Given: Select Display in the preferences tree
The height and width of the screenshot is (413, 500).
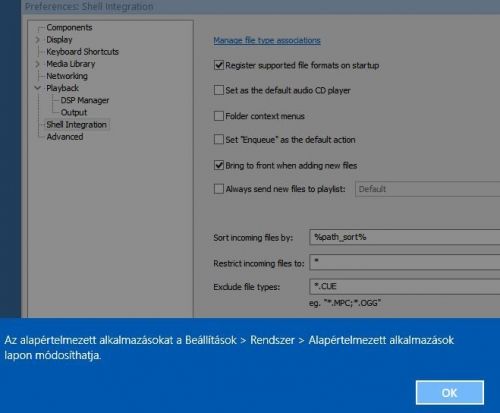Looking at the screenshot, I should point(59,40).
